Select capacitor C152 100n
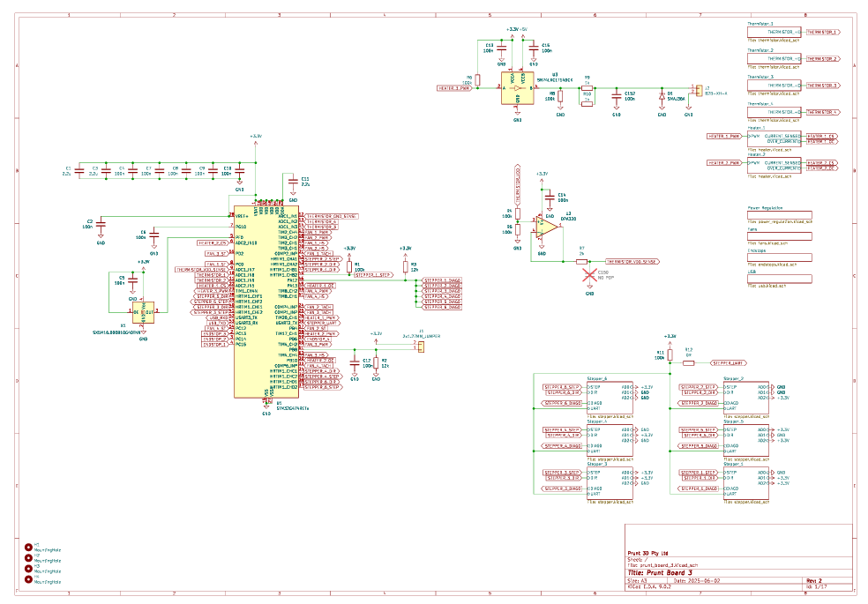 click(616, 96)
